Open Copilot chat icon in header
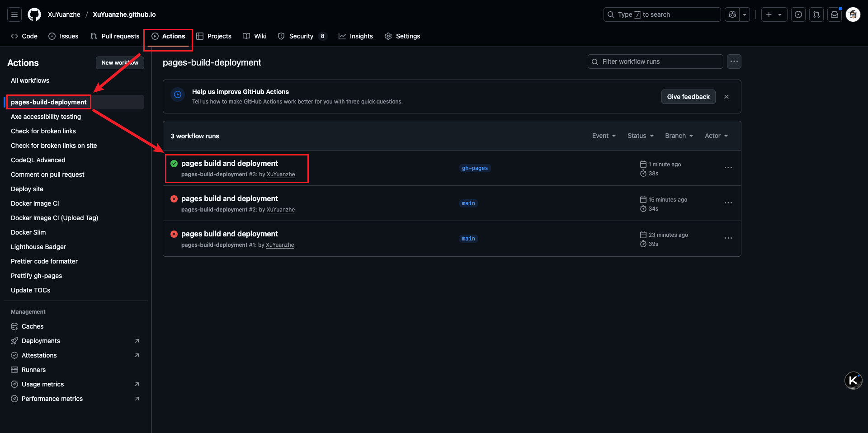The height and width of the screenshot is (433, 868). pos(732,14)
